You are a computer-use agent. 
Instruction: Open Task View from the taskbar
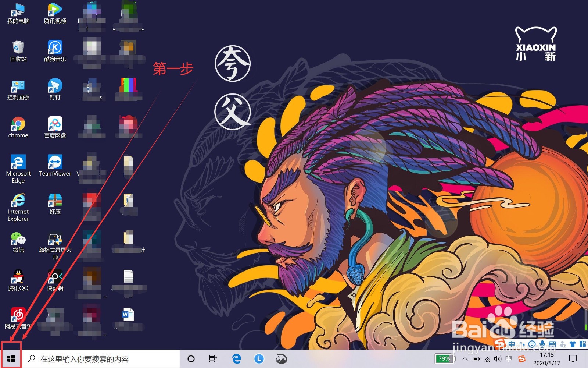pos(213,359)
